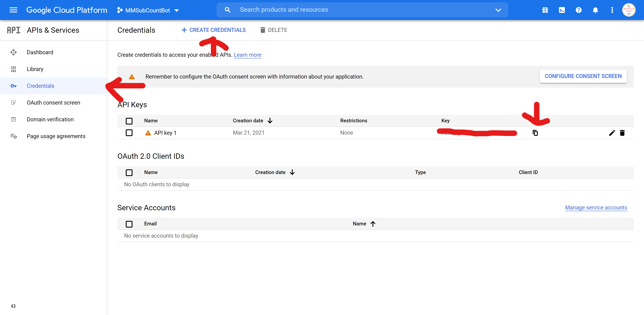Collapse the sidebar navigation panel
The width and height of the screenshot is (644, 315).
(x=13, y=306)
